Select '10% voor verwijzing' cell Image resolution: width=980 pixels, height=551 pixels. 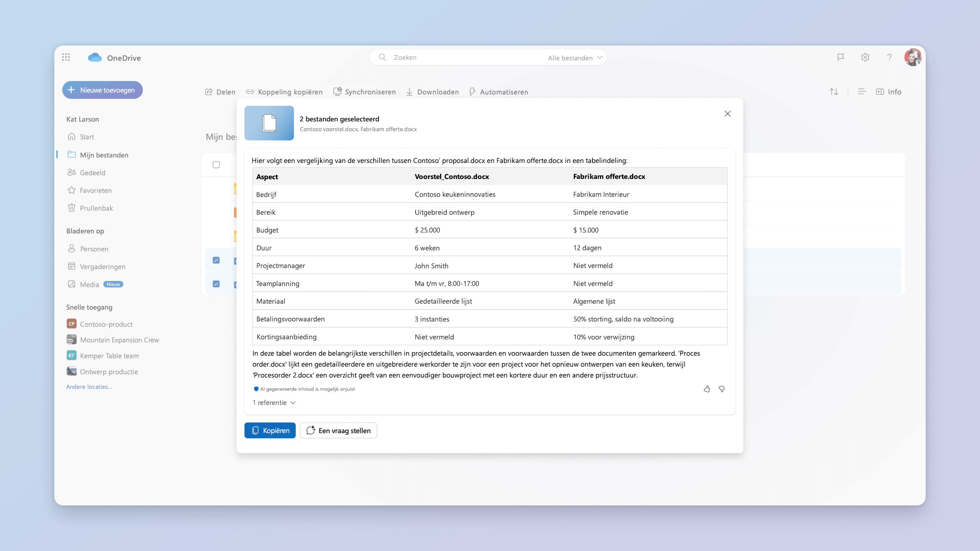pos(604,337)
